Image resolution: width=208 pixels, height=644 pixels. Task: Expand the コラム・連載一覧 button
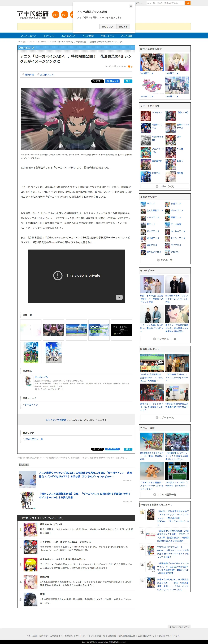click(x=164, y=495)
